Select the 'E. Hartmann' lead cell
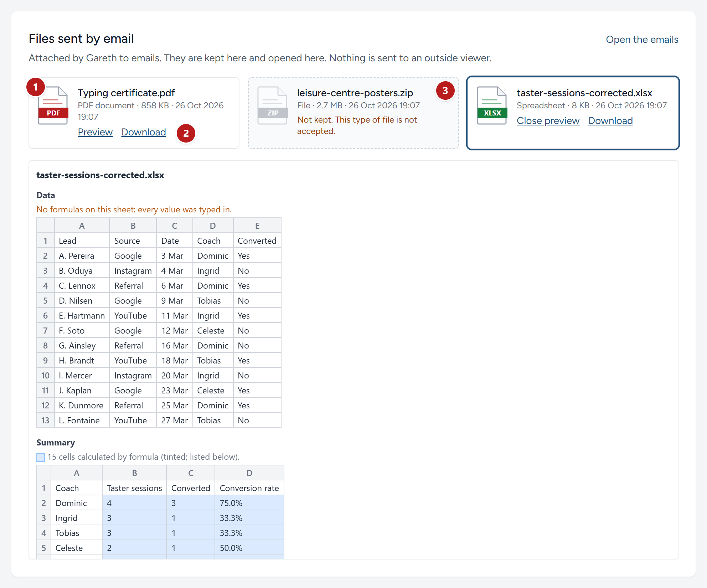The width and height of the screenshot is (707, 588). (82, 316)
